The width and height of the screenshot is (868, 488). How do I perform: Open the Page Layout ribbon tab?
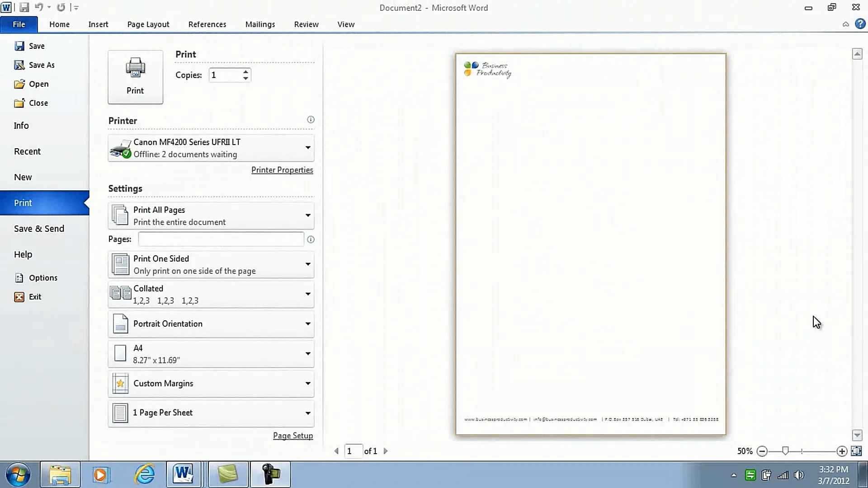148,24
